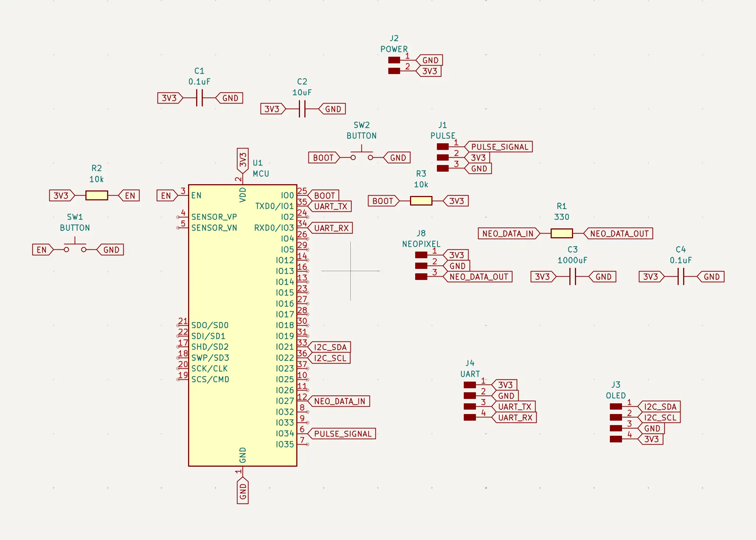Select J2 POWER connector pin 1 pad
The width and height of the screenshot is (756, 540).
coord(394,60)
